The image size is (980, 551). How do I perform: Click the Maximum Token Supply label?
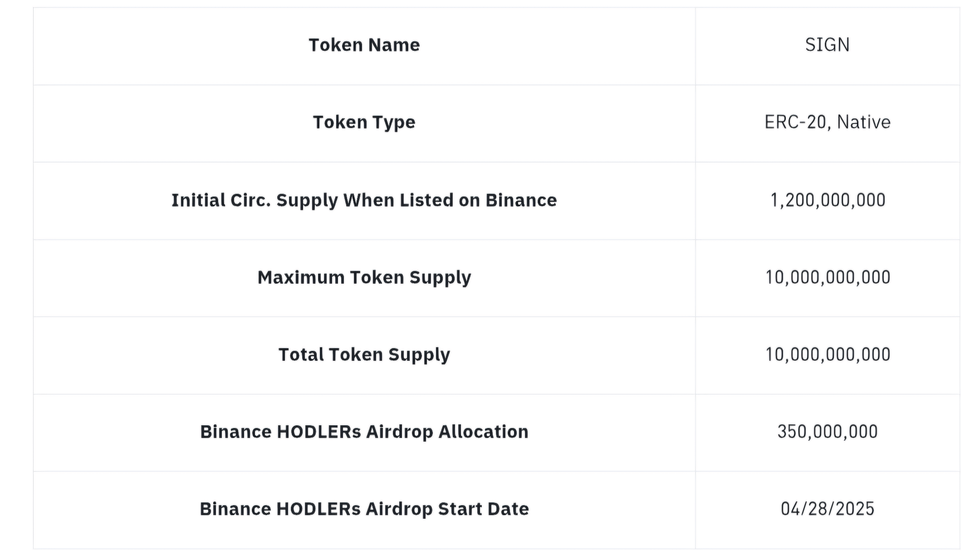(364, 277)
